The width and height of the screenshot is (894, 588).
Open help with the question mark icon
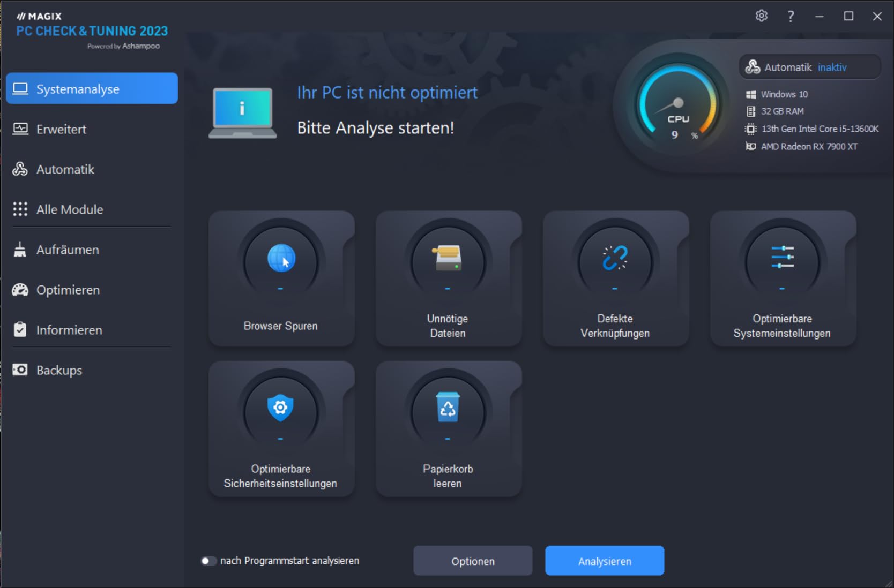pos(791,16)
